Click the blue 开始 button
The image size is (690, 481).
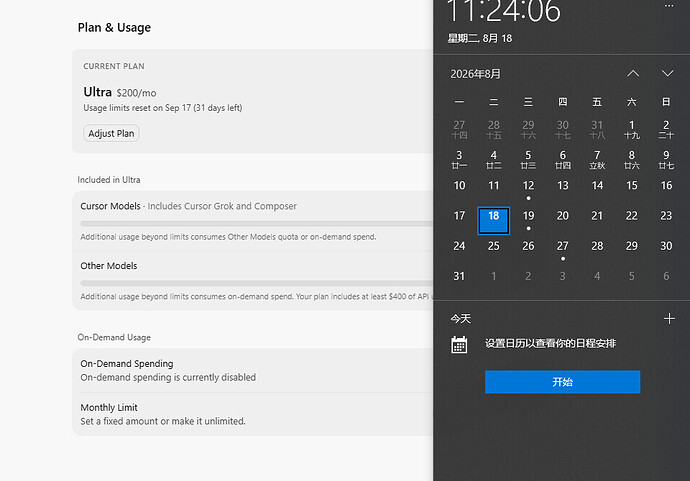[562, 382]
